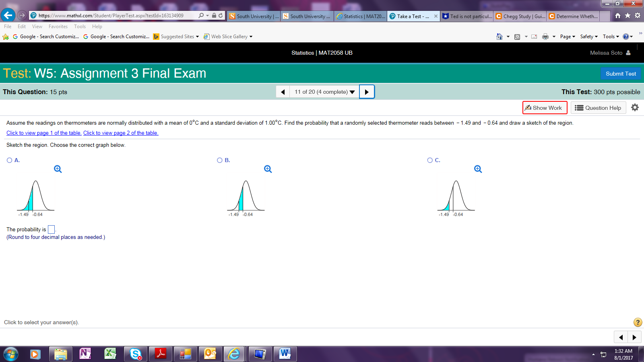The height and width of the screenshot is (362, 644).
Task: Go back to previous question using top arrow
Action: [x=283, y=92]
